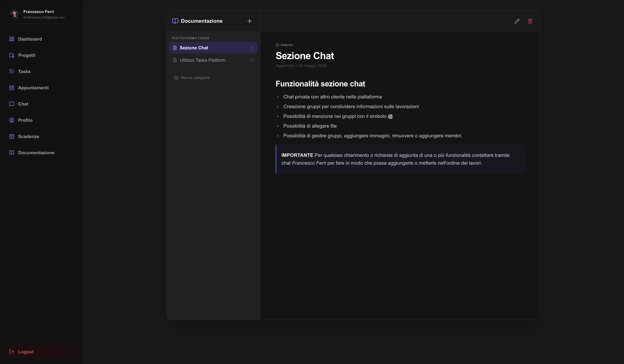Click the email ferrifrancesco97@gmail.com
The height and width of the screenshot is (364, 624).
(x=44, y=17)
